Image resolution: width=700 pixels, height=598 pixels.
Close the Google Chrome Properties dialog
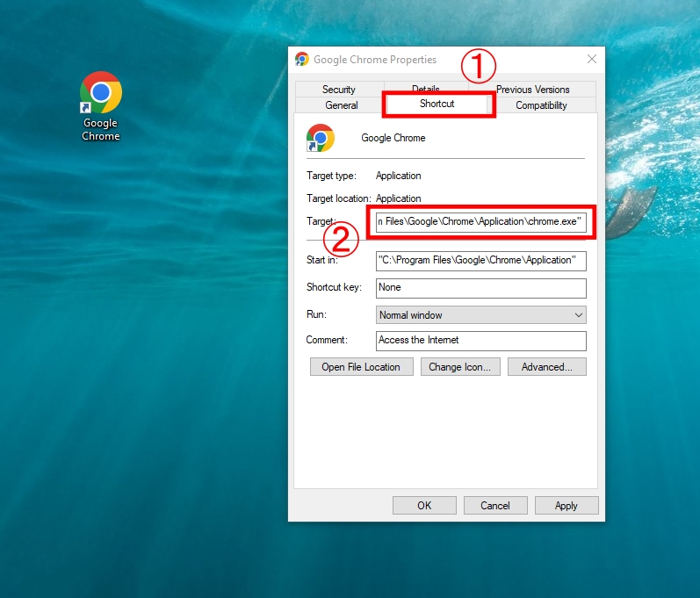pyautogui.click(x=592, y=59)
